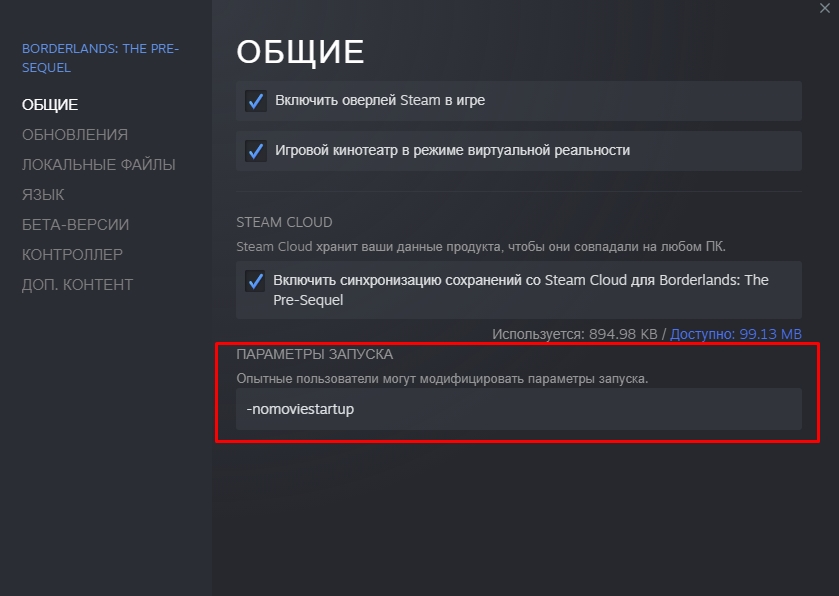Viewport: 839px width, 596px height.
Task: Toggle the Steam overlay checkbox
Action: [255, 100]
